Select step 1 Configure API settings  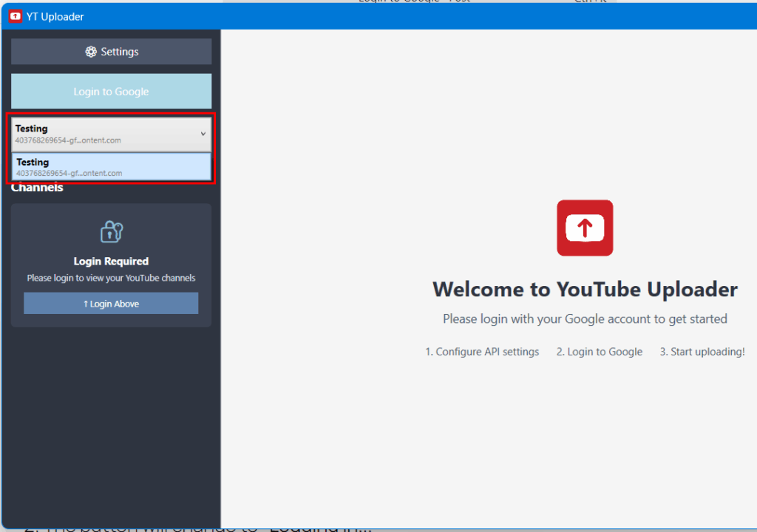[482, 352]
